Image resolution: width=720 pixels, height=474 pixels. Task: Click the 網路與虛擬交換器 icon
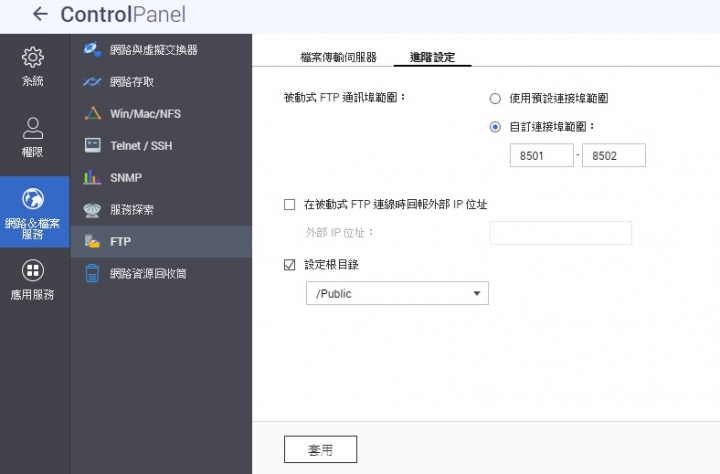[92, 50]
